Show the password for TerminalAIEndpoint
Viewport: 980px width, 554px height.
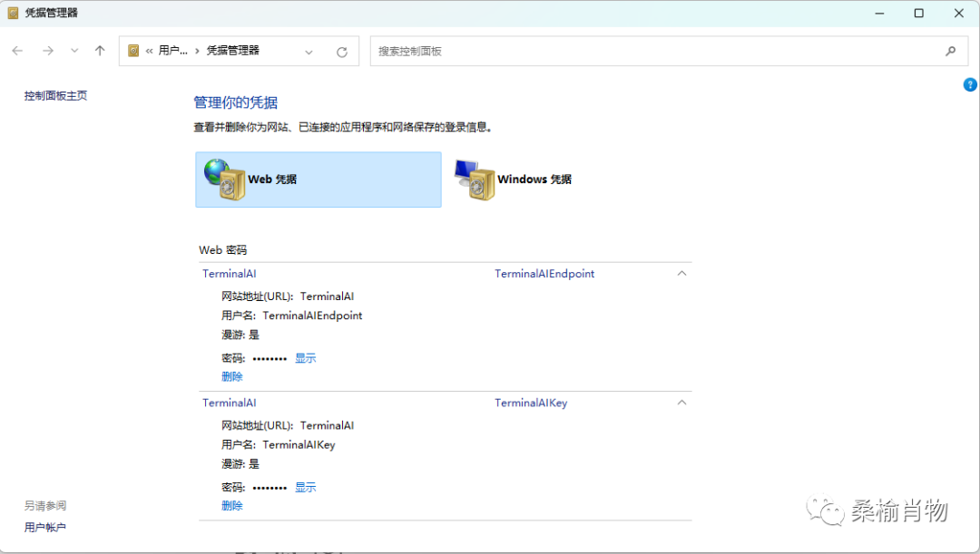click(306, 358)
